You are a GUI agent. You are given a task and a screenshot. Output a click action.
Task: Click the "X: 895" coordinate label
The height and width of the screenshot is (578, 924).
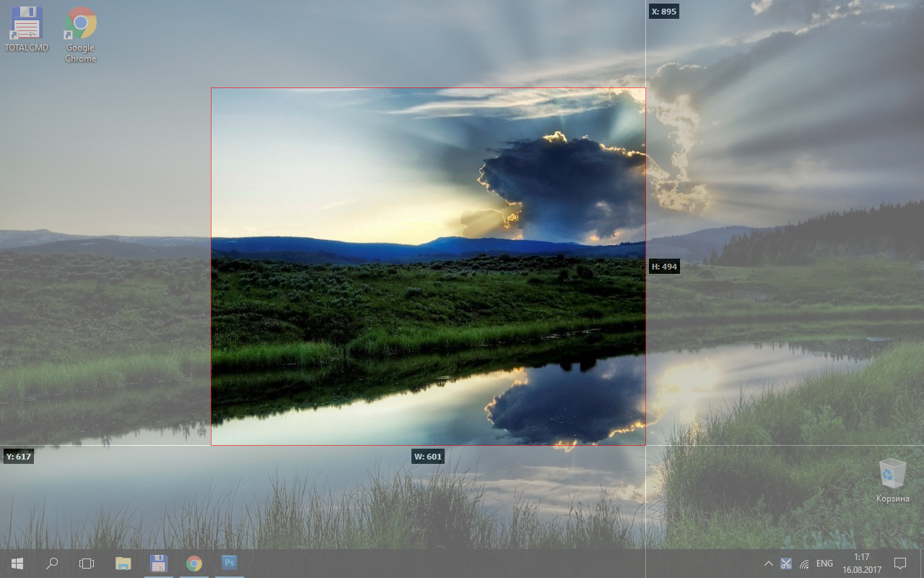664,12
